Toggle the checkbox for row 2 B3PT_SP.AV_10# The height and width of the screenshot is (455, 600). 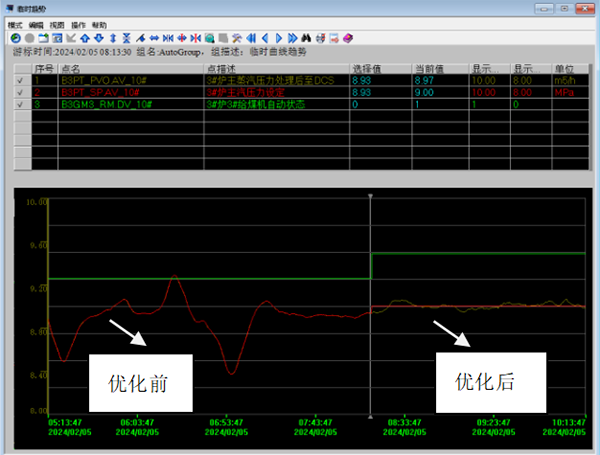point(22,91)
